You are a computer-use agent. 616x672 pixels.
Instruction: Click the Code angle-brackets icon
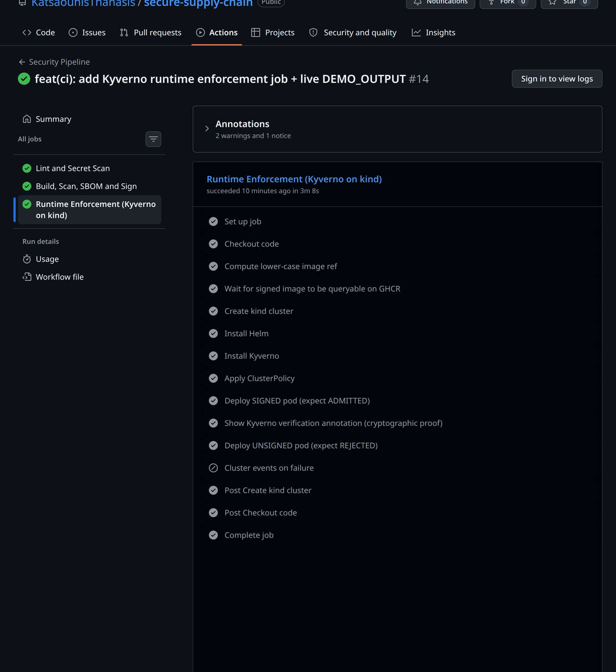tap(27, 33)
